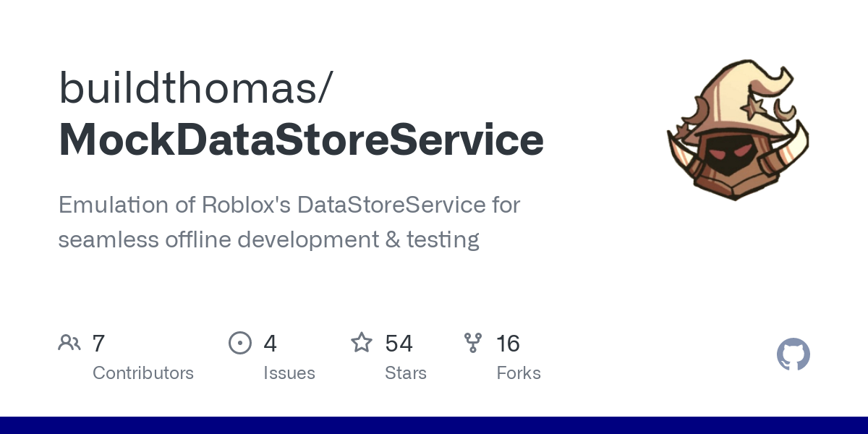Select the Stars label
Viewport: 868px width, 434px height.
[406, 373]
